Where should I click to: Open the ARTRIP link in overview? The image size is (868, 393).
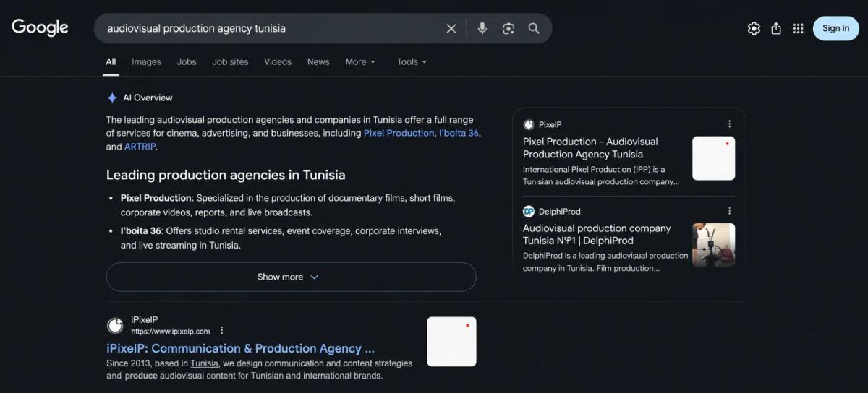point(140,146)
